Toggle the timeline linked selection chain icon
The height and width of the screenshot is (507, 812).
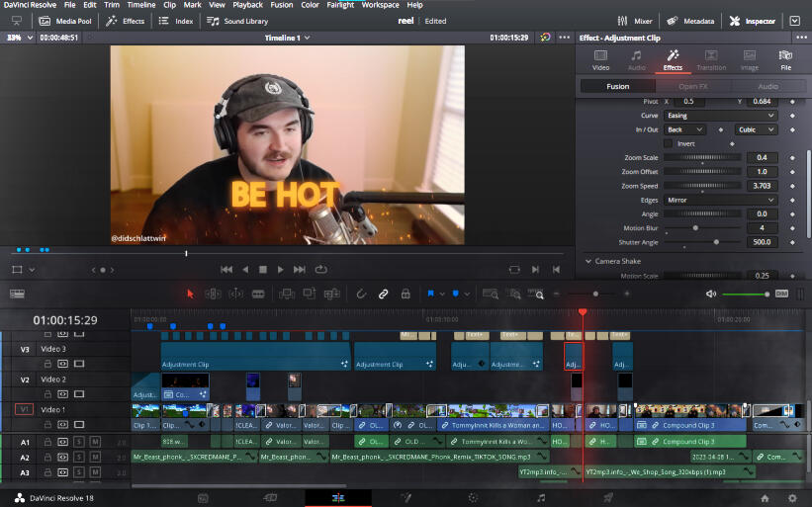click(x=383, y=294)
